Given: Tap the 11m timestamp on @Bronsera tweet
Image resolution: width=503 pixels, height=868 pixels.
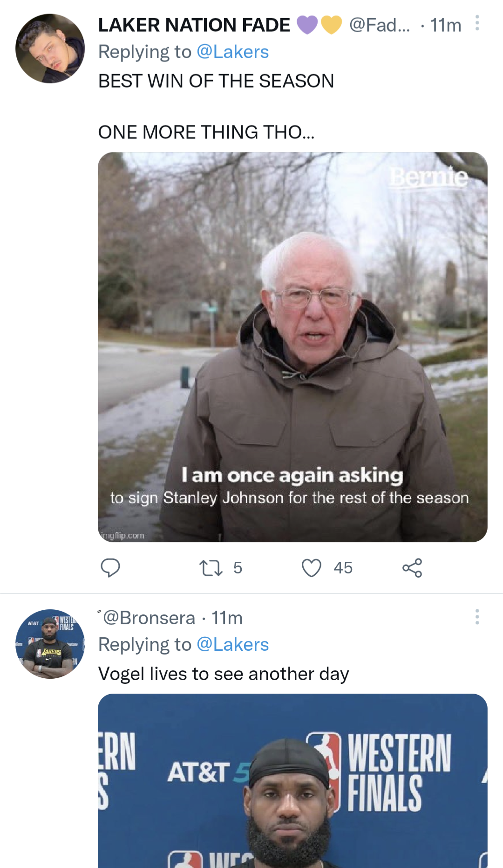Looking at the screenshot, I should click(227, 618).
